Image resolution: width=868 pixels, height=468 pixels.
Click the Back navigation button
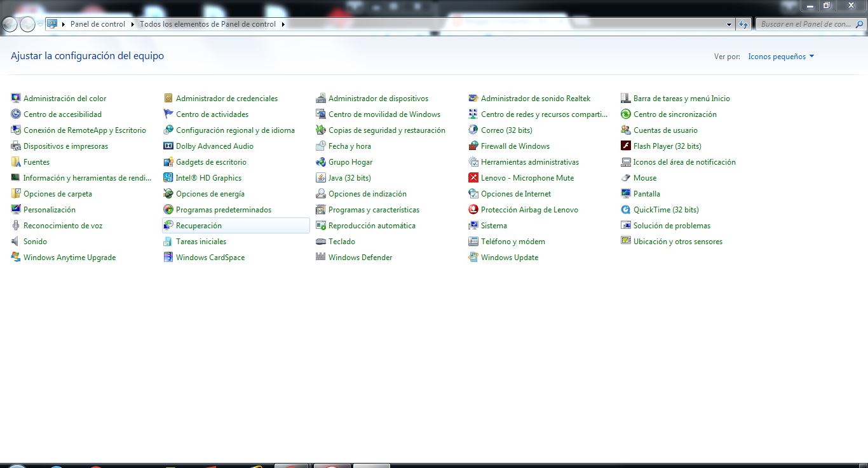[x=10, y=24]
